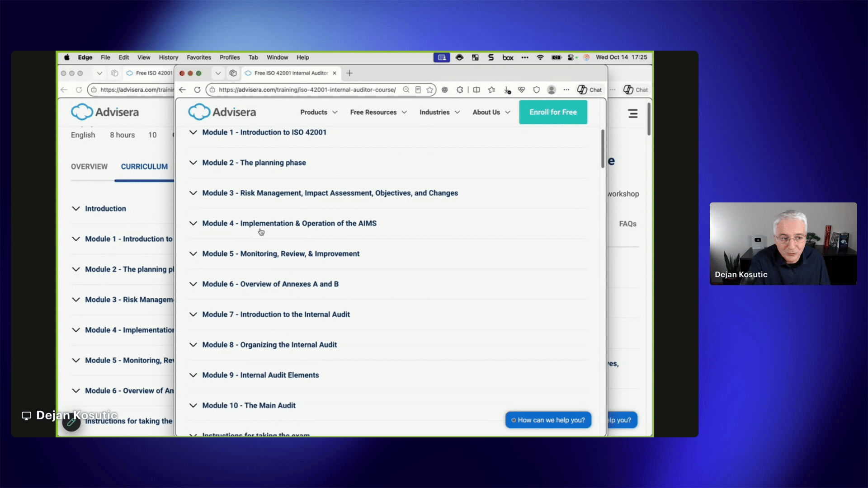Open the downloads icon in the Edge toolbar
The image size is (868, 488).
coord(507,90)
